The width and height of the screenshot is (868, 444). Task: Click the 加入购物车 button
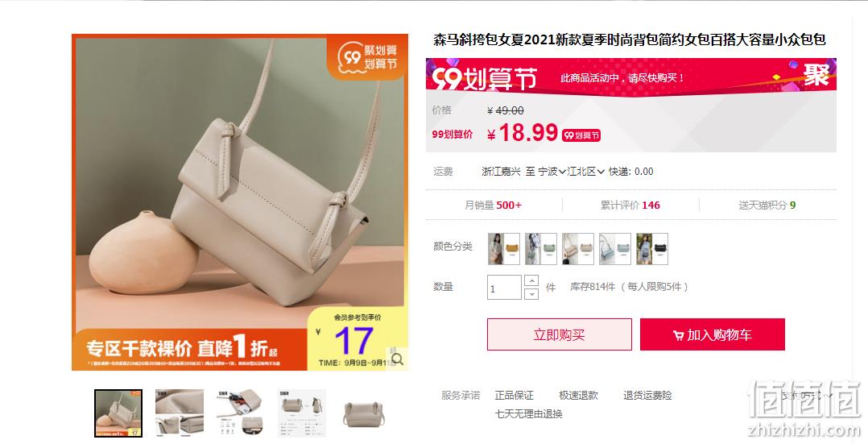coord(713,334)
